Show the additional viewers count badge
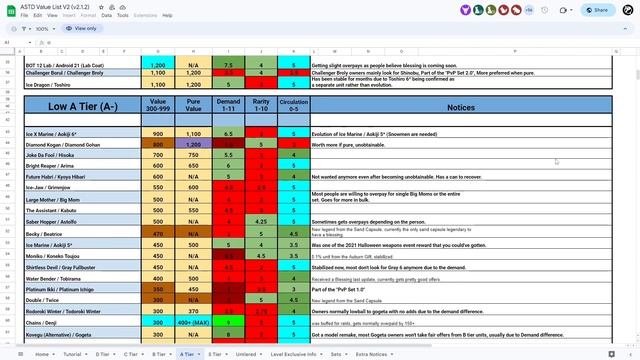The height and width of the screenshot is (360, 640). tap(529, 10)
